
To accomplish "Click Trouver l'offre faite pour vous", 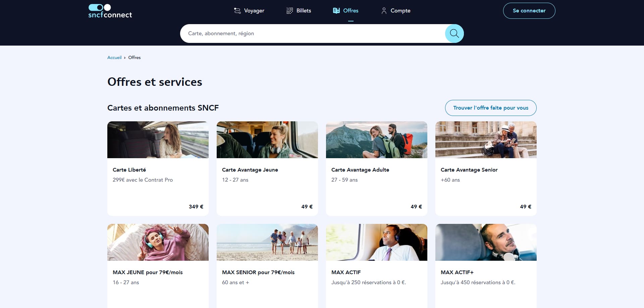I will [491, 108].
